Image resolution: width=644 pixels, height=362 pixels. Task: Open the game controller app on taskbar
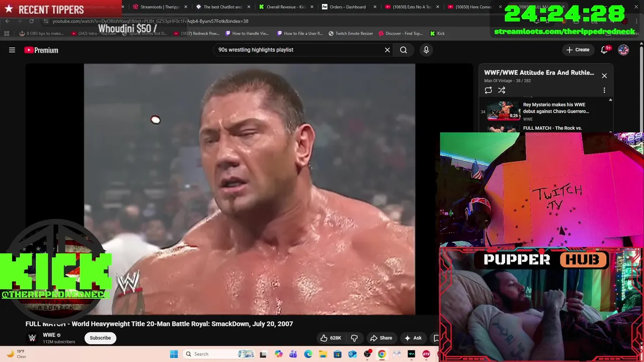pyautogui.click(x=396, y=354)
